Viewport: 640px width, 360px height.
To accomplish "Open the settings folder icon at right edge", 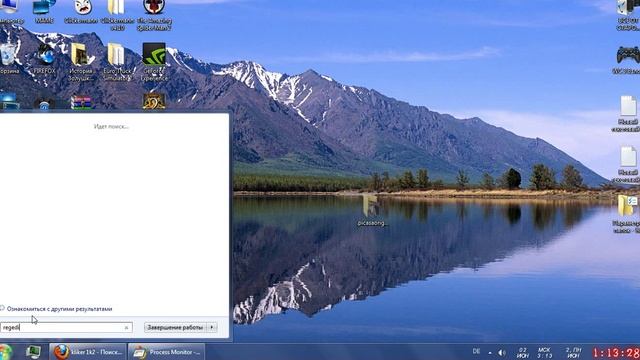I will (x=627, y=214).
